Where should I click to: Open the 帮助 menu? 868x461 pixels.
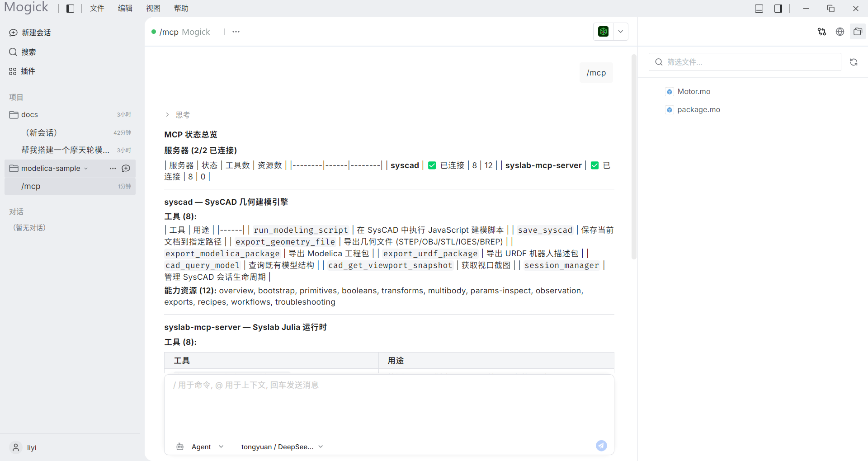[x=181, y=8]
